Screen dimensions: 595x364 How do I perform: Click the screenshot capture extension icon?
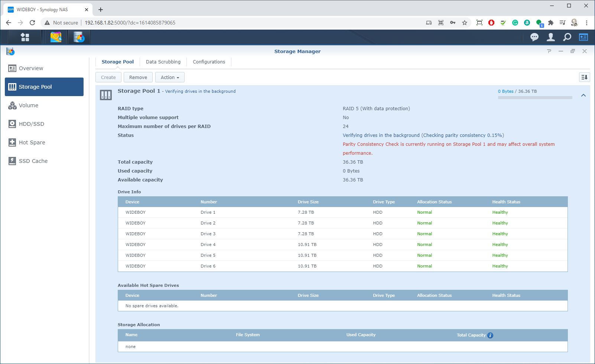(479, 23)
